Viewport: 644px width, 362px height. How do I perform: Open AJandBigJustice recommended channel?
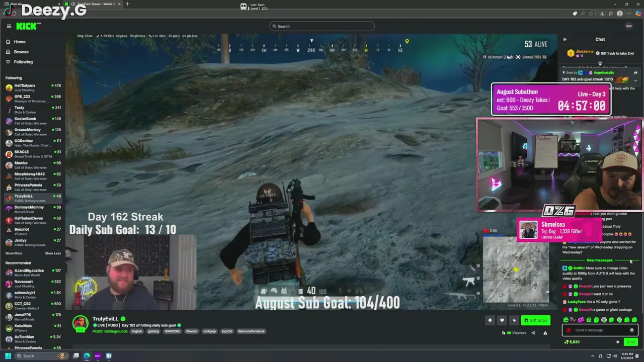33,273
